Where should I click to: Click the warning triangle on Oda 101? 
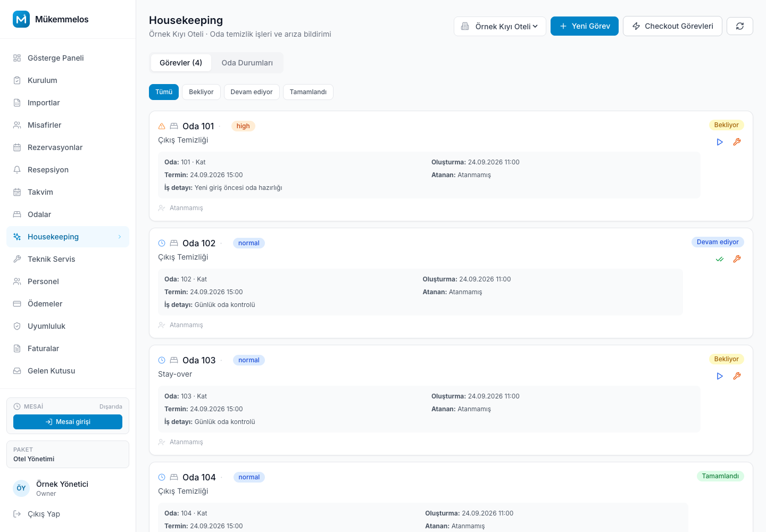point(162,126)
